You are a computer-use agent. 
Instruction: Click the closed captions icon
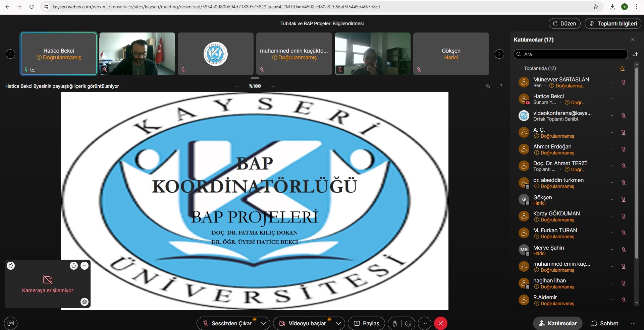click(11, 323)
